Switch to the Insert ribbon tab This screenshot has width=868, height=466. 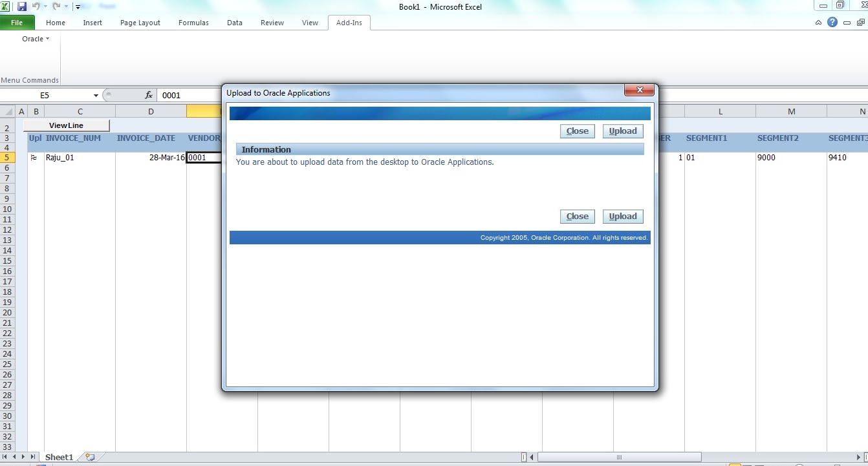[92, 23]
